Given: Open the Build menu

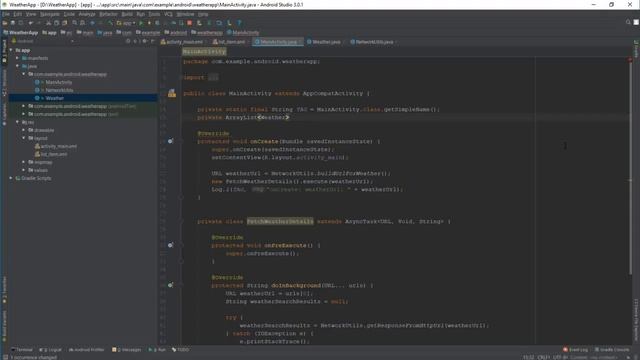Looking at the screenshot, I should click(127, 14).
